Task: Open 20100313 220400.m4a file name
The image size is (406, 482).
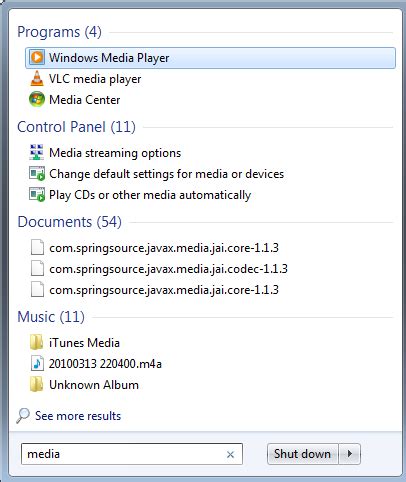Action: click(x=105, y=364)
